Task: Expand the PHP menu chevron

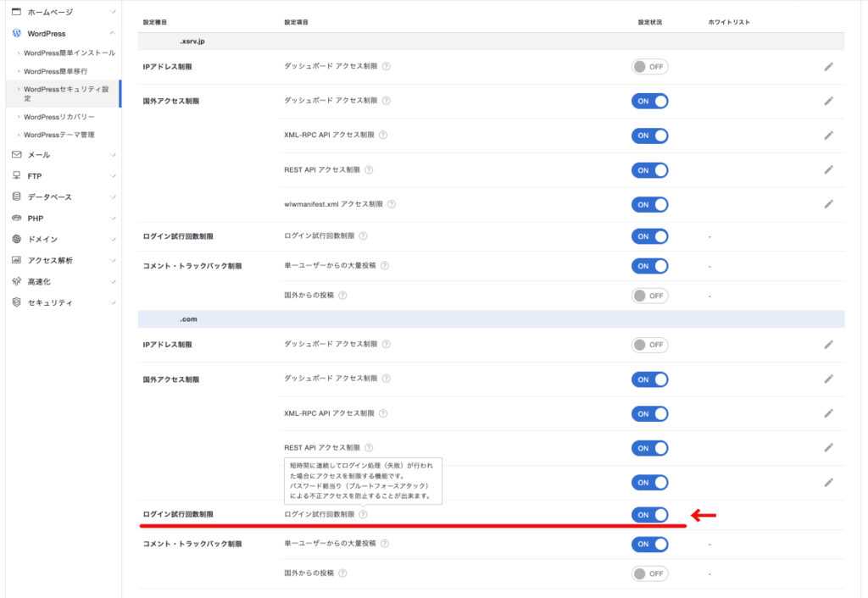Action: click(x=113, y=218)
